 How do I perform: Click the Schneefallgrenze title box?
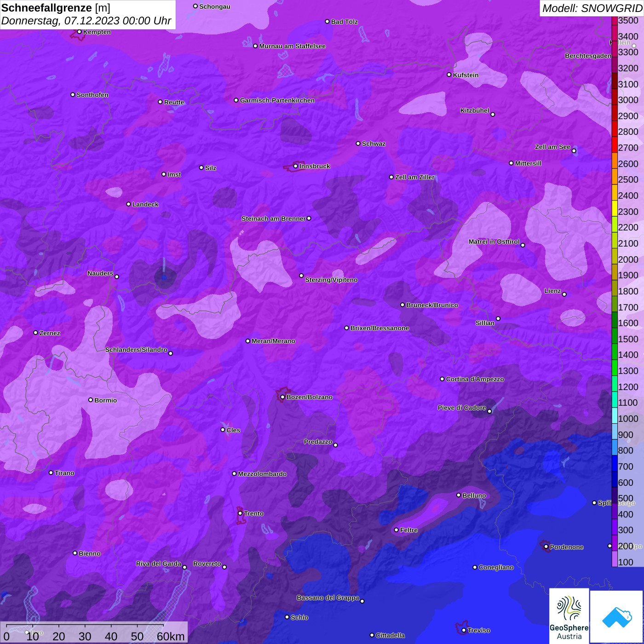point(87,14)
